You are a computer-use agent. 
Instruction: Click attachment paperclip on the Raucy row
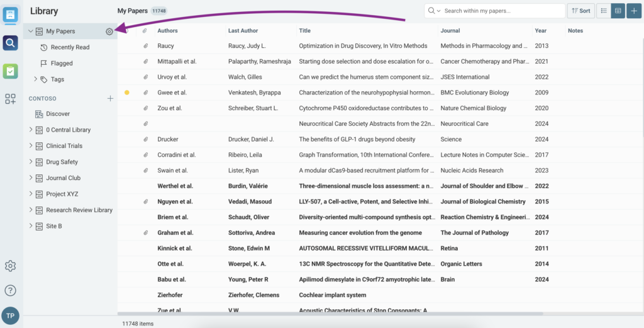tap(145, 46)
